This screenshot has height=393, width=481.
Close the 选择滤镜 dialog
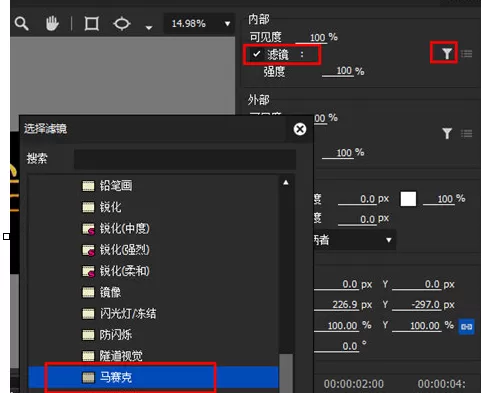[300, 129]
